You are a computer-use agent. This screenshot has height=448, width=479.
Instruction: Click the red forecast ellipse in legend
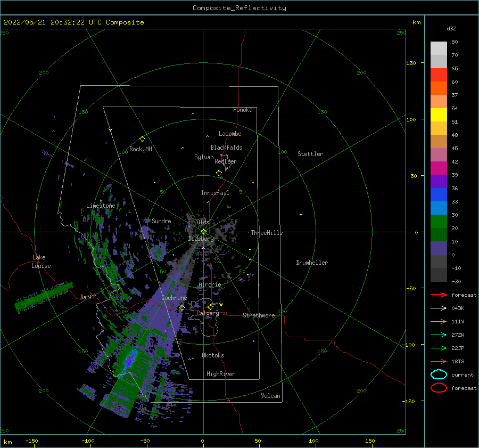coord(439,388)
